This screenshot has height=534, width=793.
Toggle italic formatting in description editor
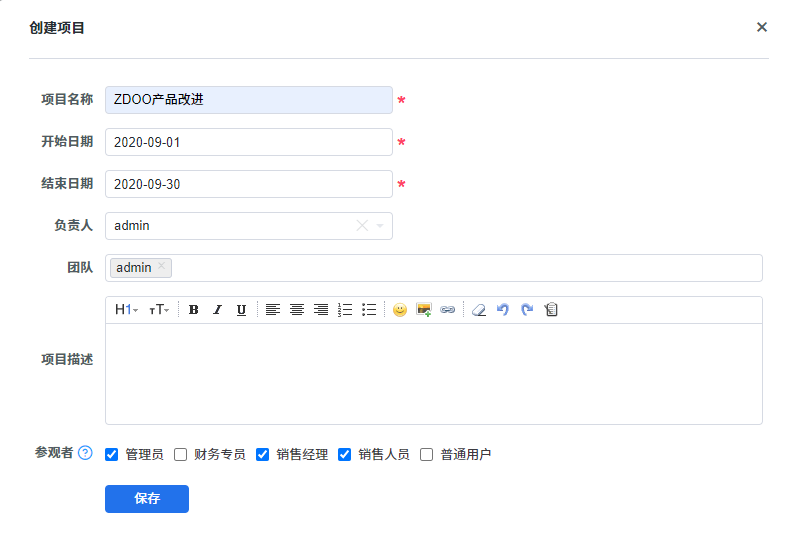coord(217,309)
